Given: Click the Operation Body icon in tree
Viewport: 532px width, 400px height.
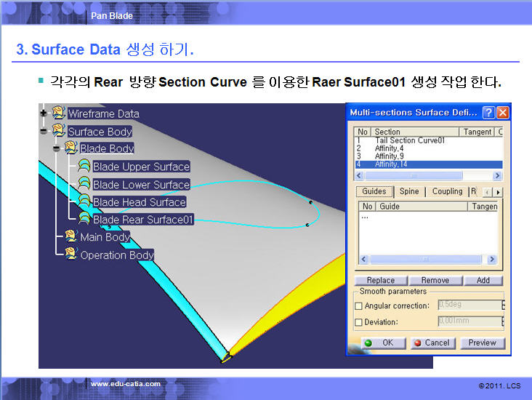Looking at the screenshot, I should click(71, 255).
